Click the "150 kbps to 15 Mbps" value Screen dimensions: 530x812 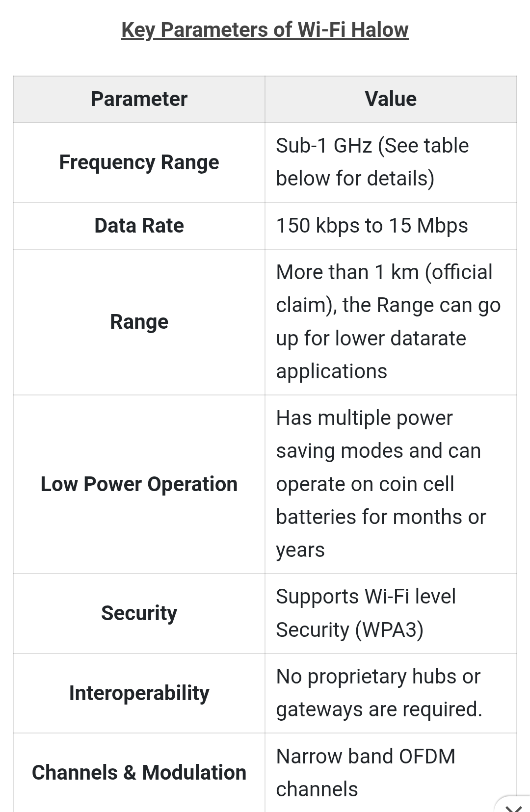coord(372,226)
